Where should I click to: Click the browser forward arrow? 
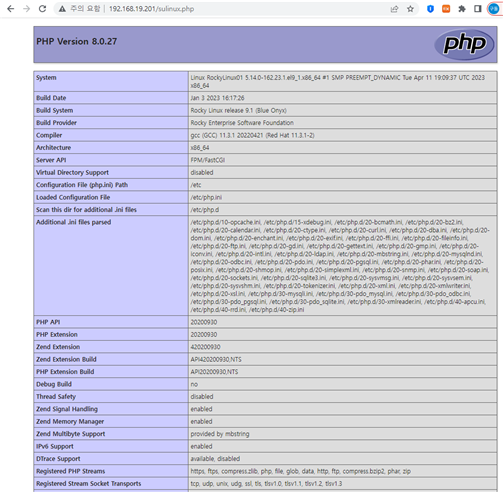27,9
